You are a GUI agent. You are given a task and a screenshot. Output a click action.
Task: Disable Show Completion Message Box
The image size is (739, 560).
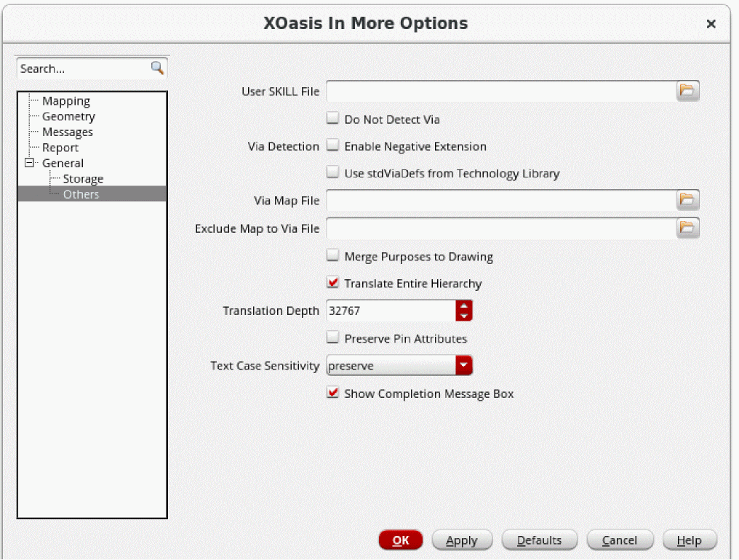click(333, 393)
